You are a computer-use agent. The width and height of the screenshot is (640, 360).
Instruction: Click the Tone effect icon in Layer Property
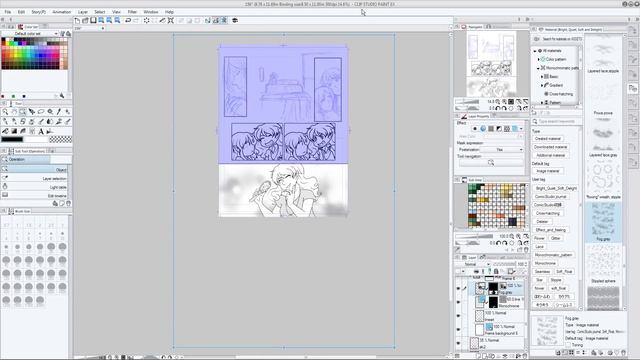tap(491, 129)
